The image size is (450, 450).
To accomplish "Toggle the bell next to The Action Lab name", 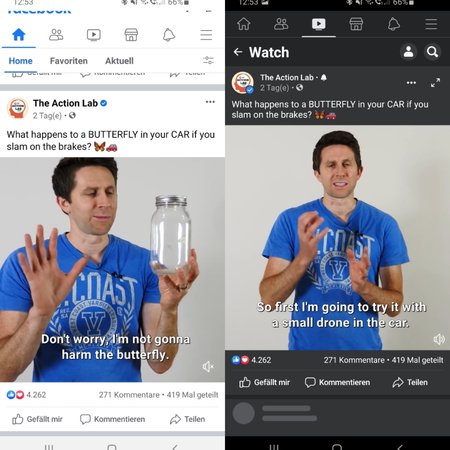I will [x=323, y=78].
